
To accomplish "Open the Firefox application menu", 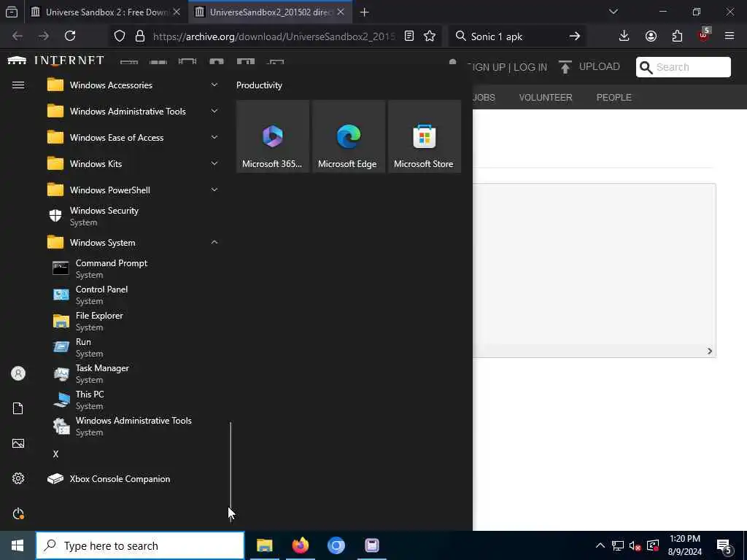I will click(x=729, y=36).
